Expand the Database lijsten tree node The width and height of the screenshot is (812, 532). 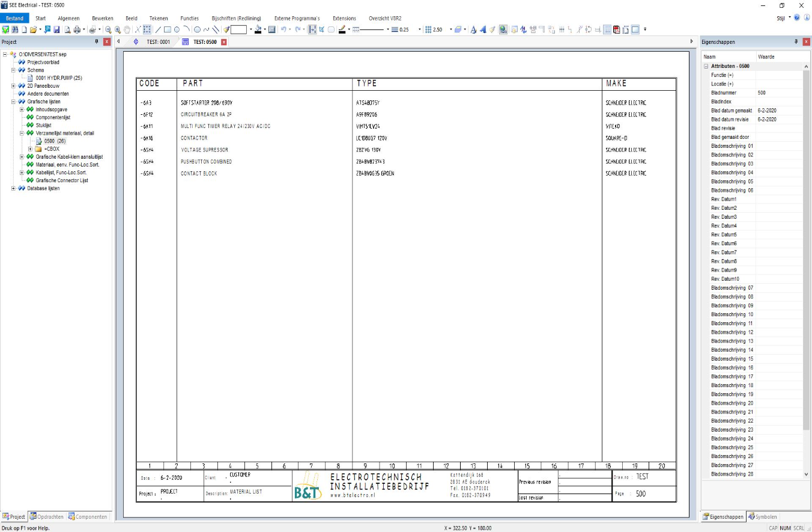pyautogui.click(x=13, y=188)
